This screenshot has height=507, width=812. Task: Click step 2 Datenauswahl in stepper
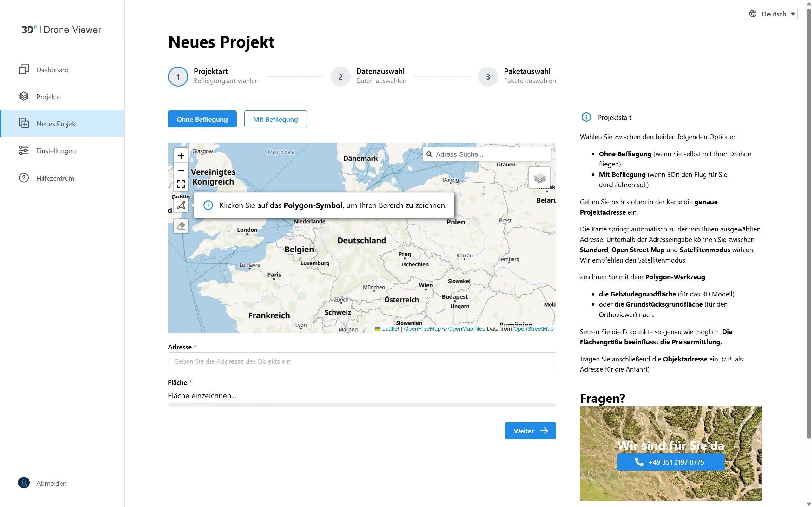340,77
